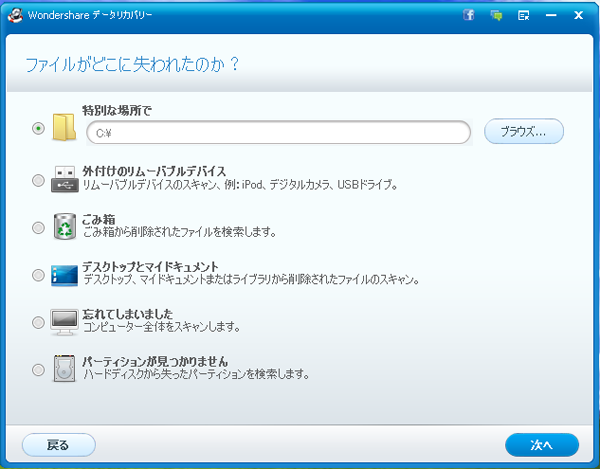Select the 忘れてしまいました radio button
This screenshot has width=600, height=469.
point(38,322)
